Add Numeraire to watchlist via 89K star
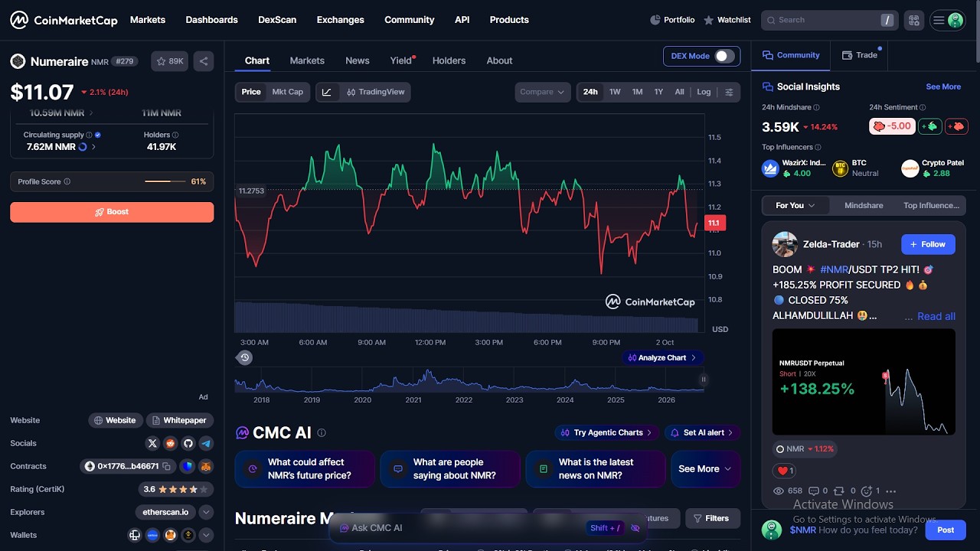Viewport: 980px width, 551px height. [x=170, y=61]
